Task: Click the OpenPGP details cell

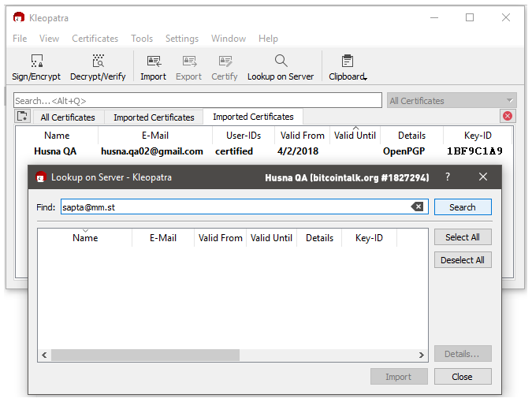Action: [x=404, y=151]
